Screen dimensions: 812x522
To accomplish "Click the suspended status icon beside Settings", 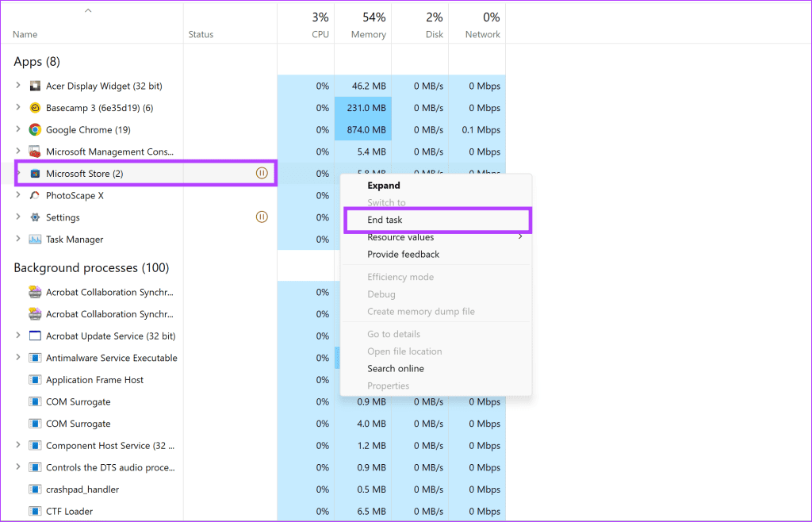I will click(262, 217).
